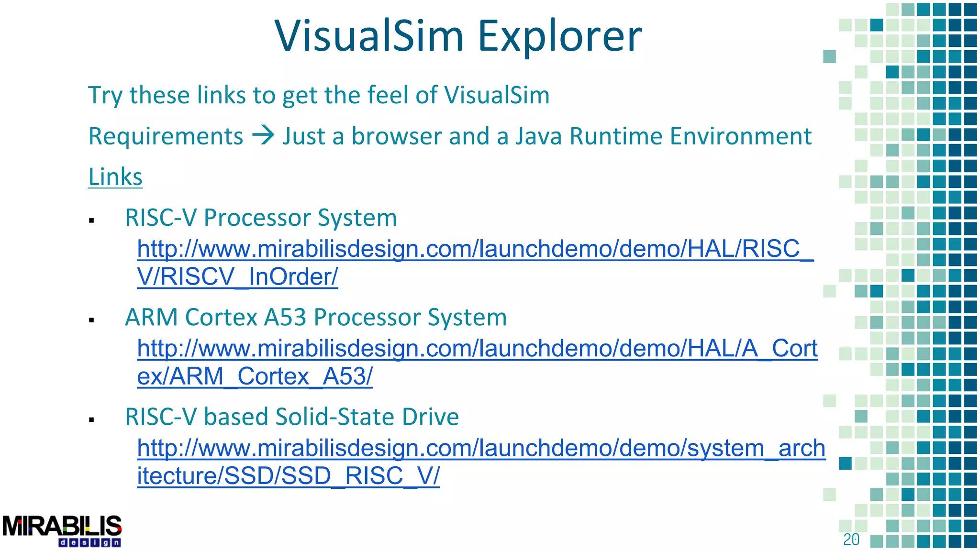Click 'ARM Cortex A53 Processor System' text
Image resolution: width=980 pixels, height=551 pixels.
[316, 317]
